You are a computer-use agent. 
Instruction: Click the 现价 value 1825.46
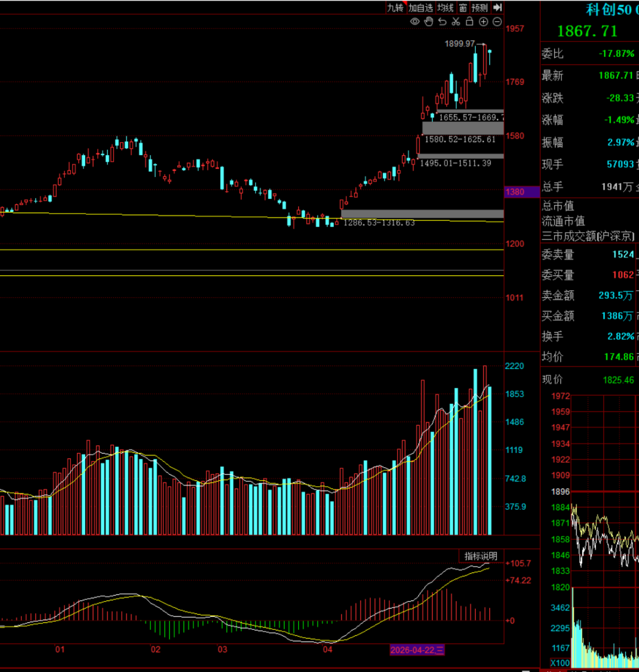618,380
